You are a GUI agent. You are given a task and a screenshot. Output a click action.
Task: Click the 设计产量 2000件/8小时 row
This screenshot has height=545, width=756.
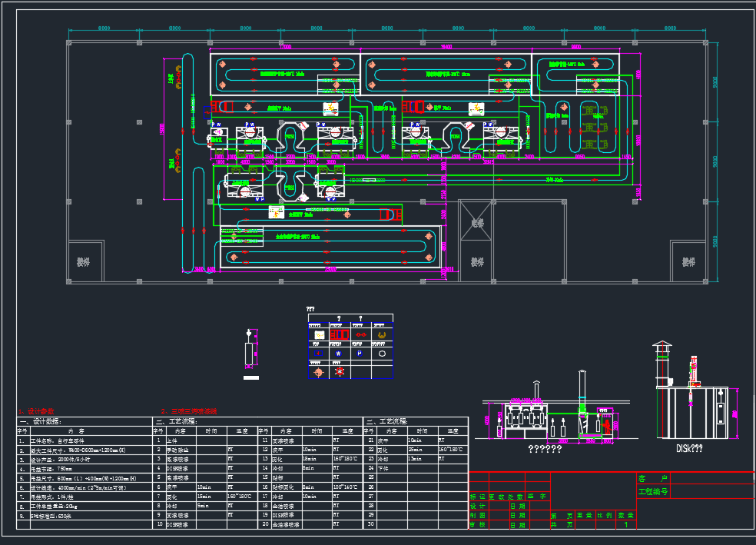[85, 460]
